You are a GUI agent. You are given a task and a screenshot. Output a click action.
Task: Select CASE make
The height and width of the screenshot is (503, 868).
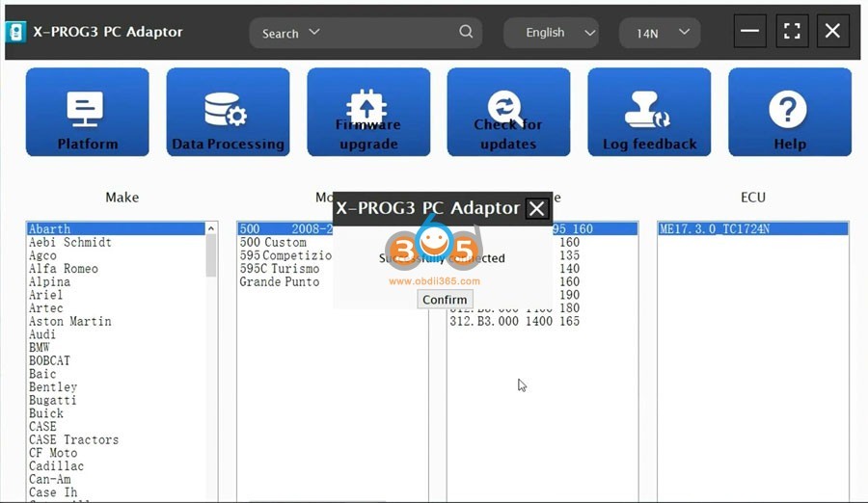(x=116, y=426)
